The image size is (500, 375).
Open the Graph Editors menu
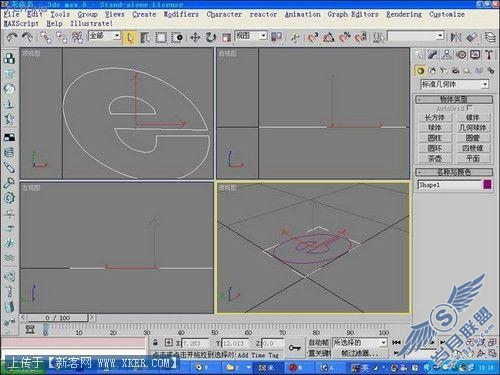coord(353,14)
